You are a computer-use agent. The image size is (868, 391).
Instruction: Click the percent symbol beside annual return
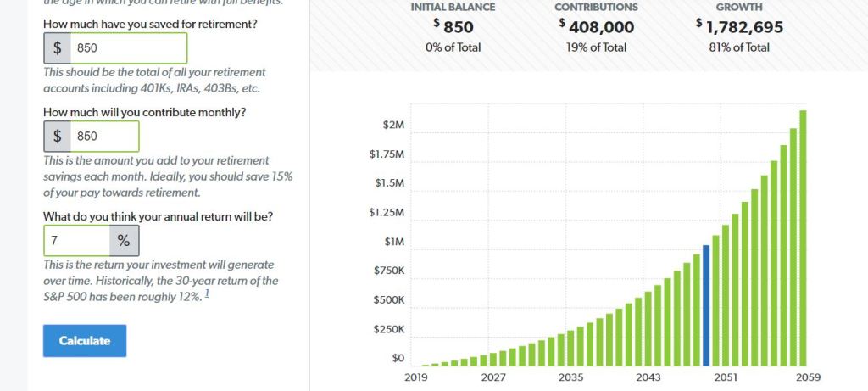point(124,241)
